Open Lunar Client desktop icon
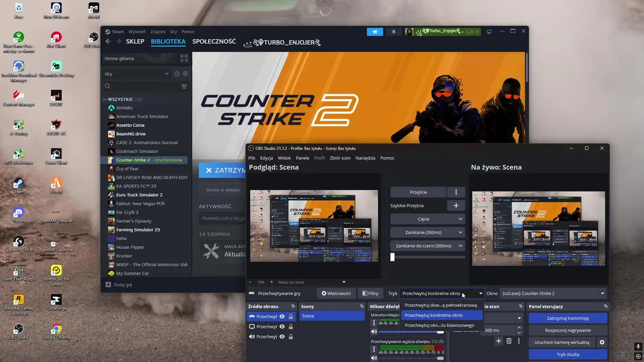 [x=56, y=156]
